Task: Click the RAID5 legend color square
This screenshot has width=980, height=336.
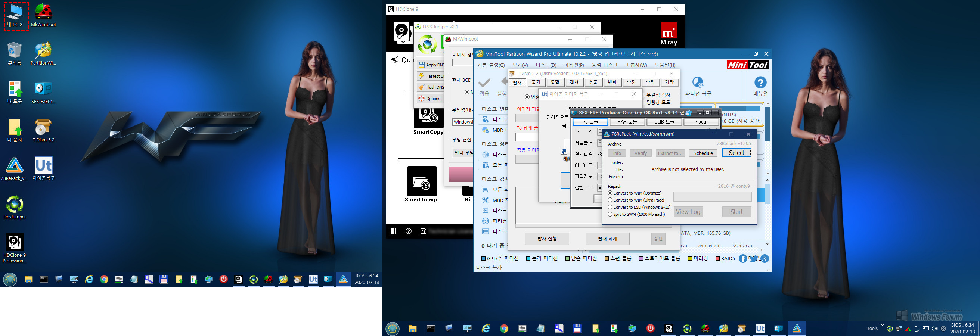Action: tap(717, 259)
